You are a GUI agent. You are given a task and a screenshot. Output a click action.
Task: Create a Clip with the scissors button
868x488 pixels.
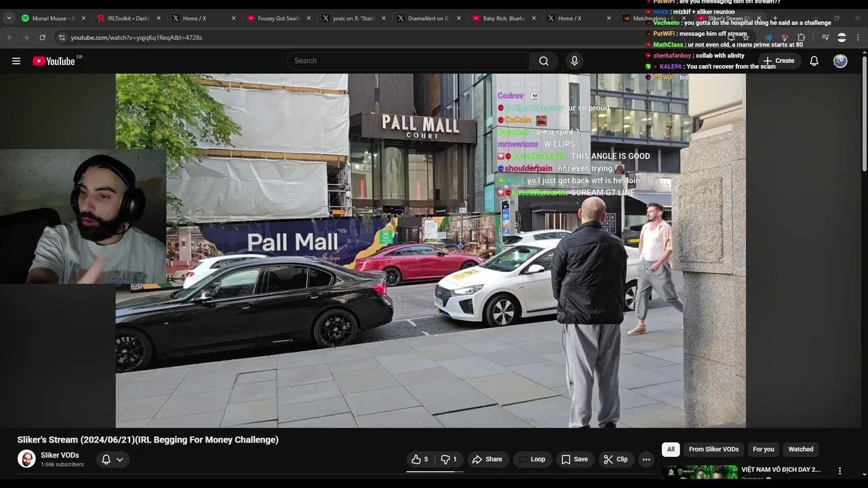(615, 460)
